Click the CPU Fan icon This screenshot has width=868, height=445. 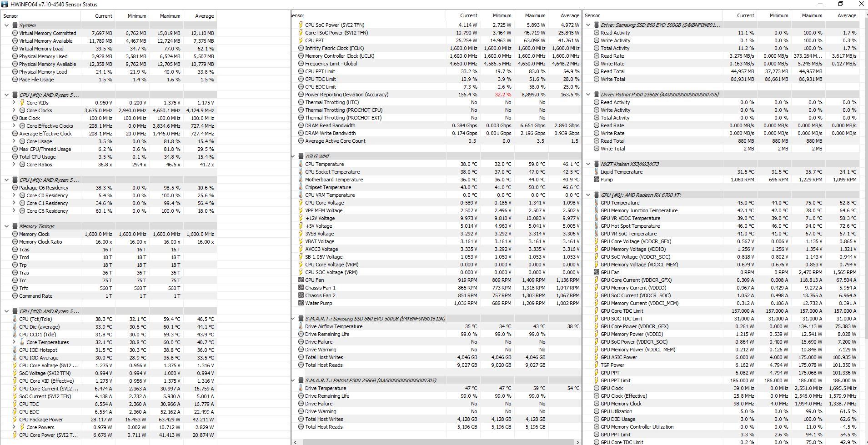point(301,280)
